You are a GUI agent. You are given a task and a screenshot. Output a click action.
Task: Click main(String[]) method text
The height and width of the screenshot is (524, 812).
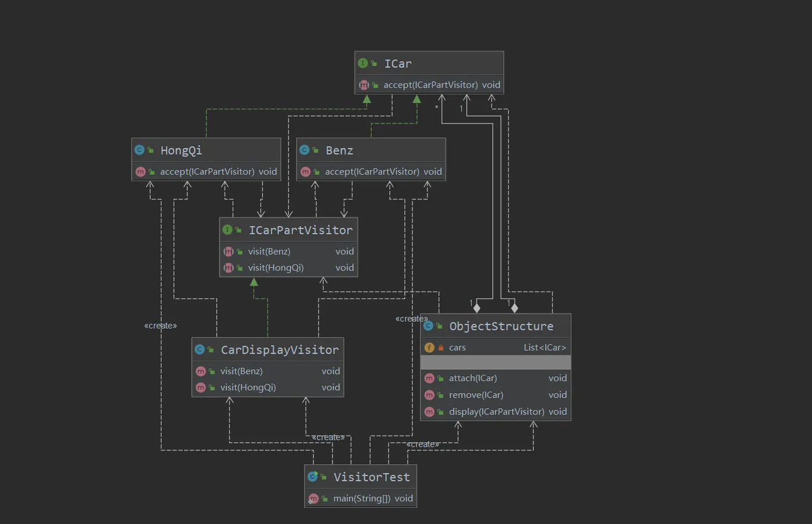[x=362, y=498]
